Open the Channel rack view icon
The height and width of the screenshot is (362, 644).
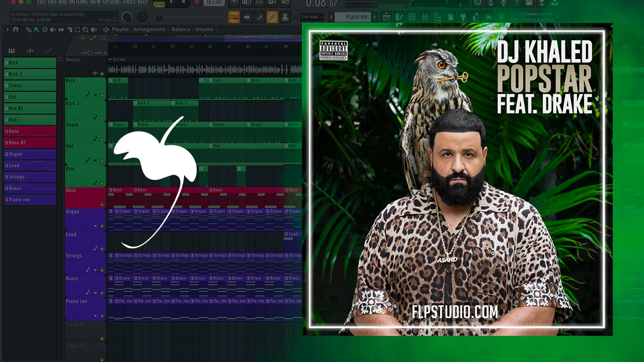[412, 17]
